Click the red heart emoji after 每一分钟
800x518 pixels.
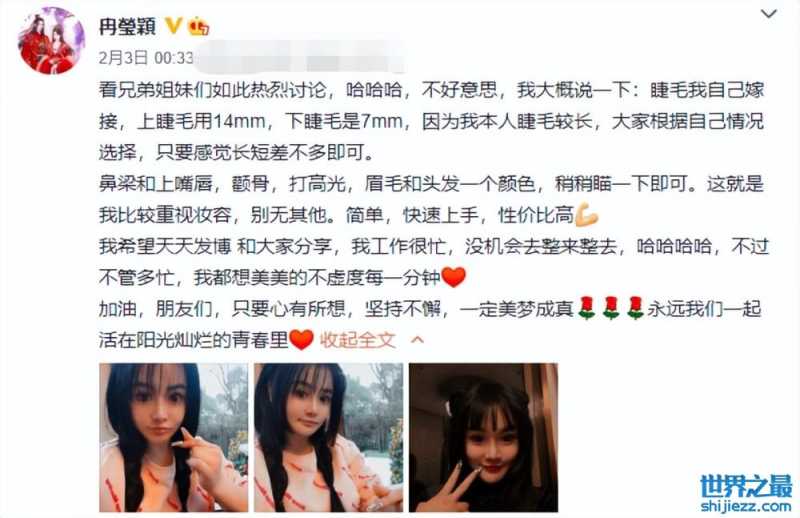click(x=454, y=278)
